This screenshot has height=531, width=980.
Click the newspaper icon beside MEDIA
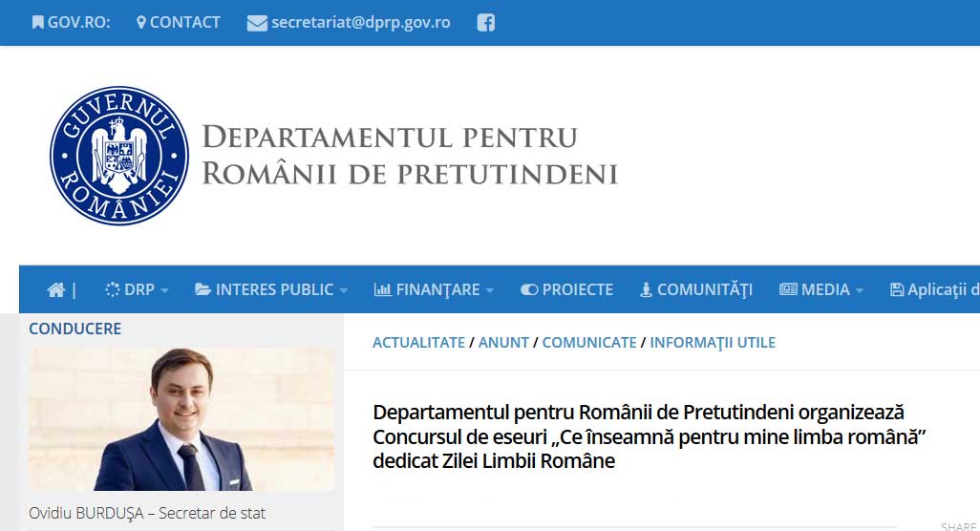point(788,289)
